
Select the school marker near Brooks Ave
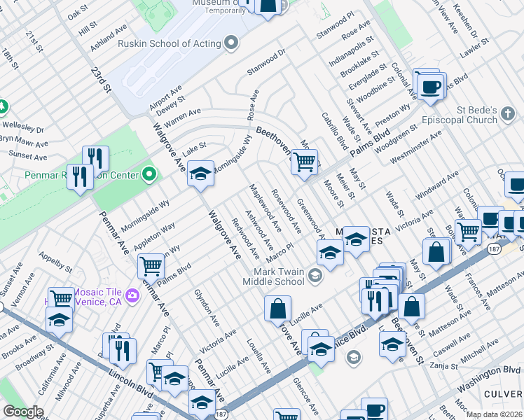click(59, 321)
